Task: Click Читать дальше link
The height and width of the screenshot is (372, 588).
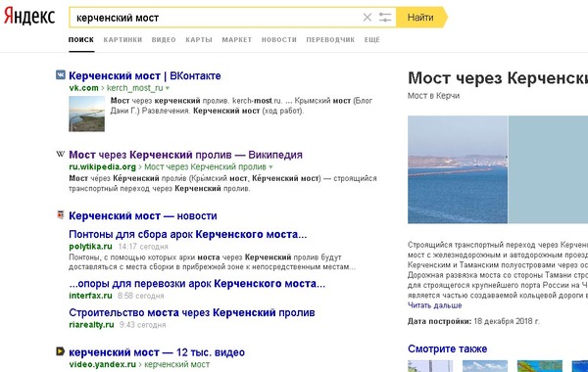Action: (x=434, y=305)
